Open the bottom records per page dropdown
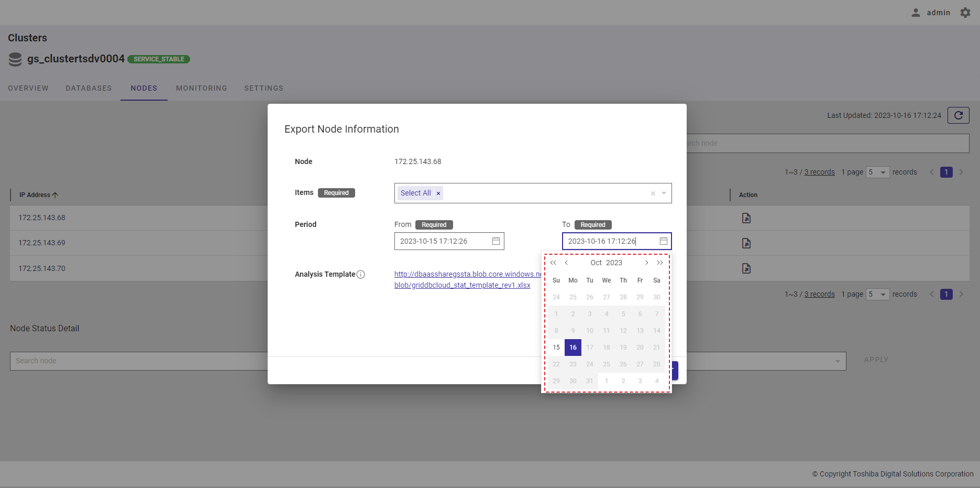980x488 pixels. (877, 294)
